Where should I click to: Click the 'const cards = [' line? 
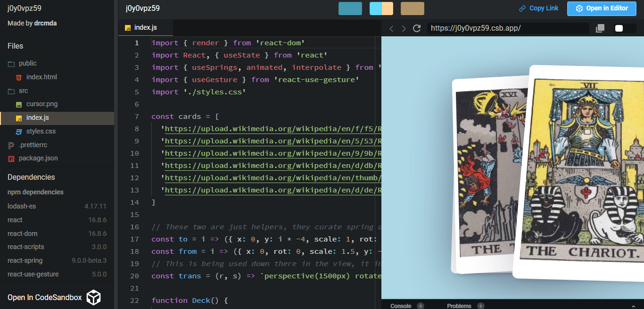click(x=185, y=117)
